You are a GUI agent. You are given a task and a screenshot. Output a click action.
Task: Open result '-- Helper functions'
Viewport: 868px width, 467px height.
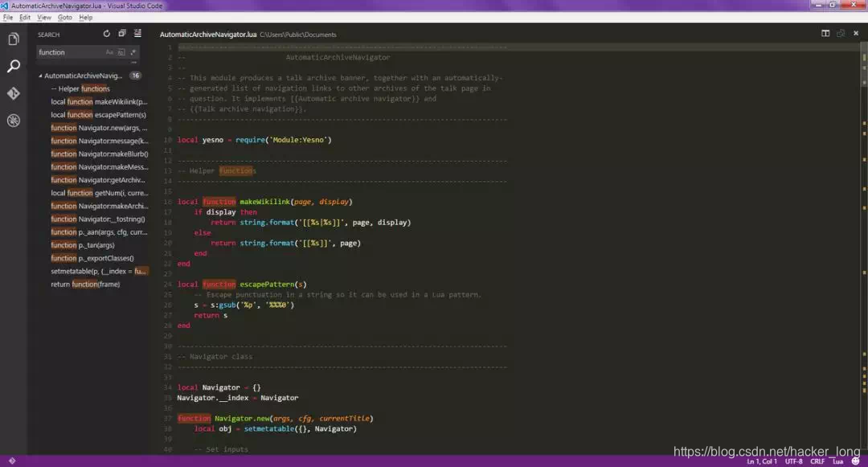coord(80,88)
